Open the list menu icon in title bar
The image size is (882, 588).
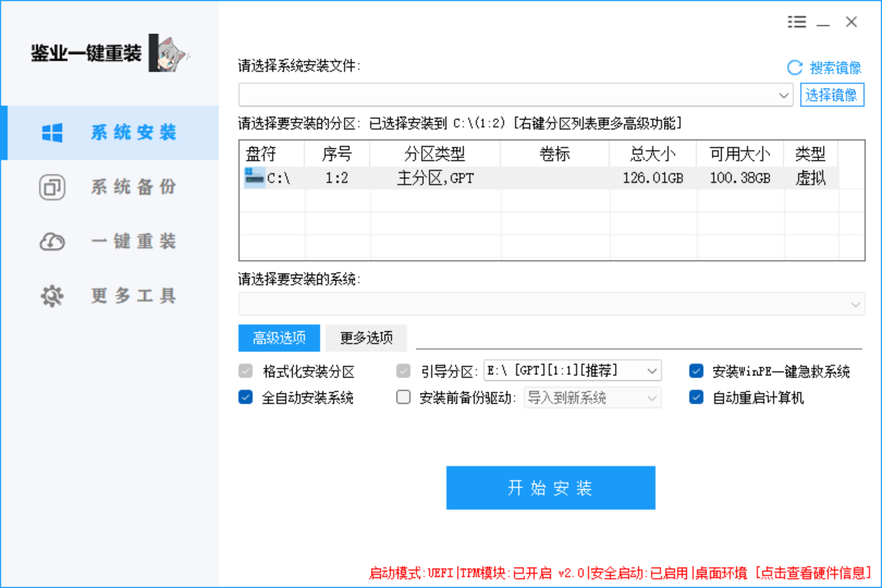click(797, 23)
